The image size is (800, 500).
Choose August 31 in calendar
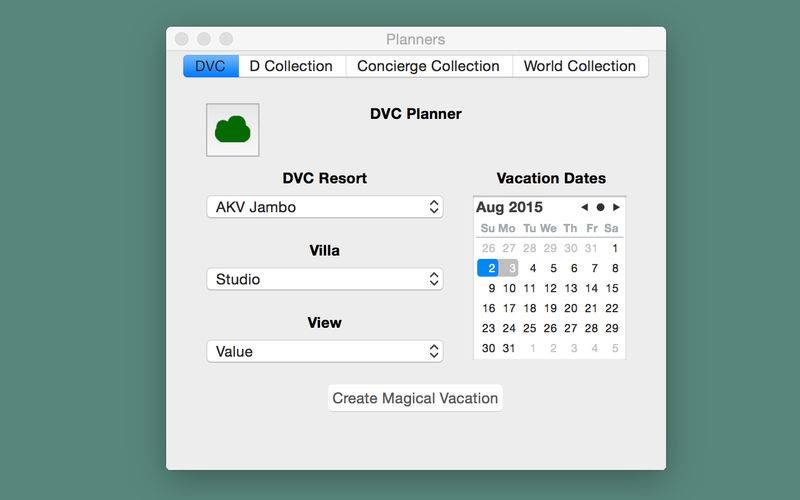point(509,348)
